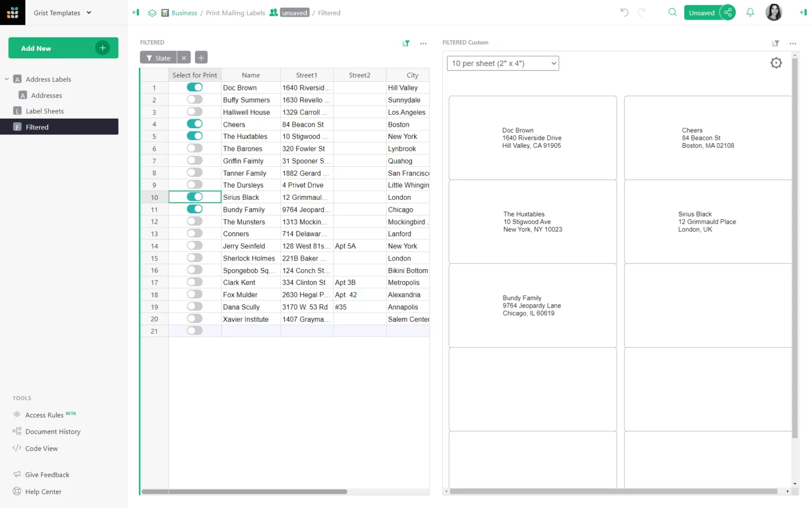
Task: Open the search icon in the top bar
Action: (672, 12)
